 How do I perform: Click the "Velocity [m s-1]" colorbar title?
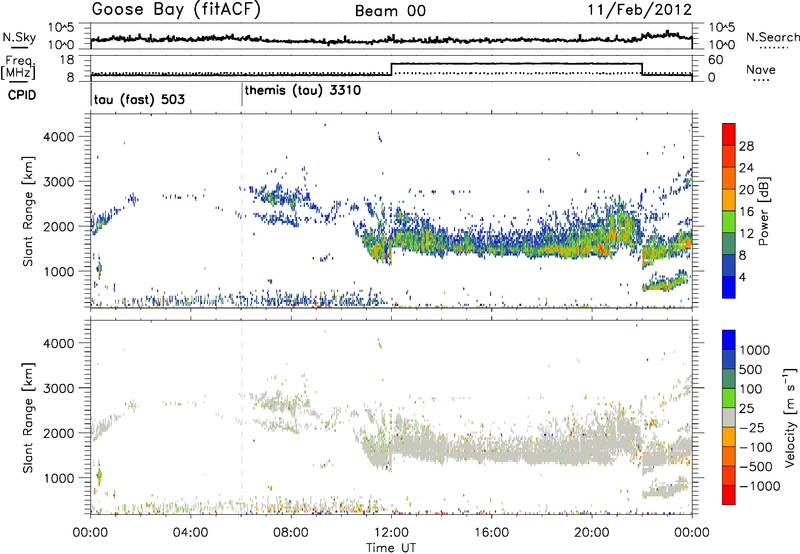[x=790, y=417]
